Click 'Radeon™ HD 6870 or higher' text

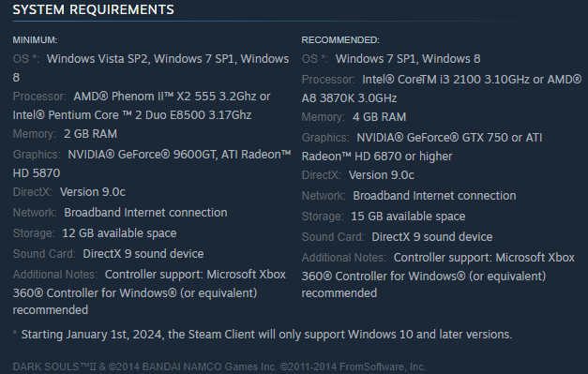[377, 157]
